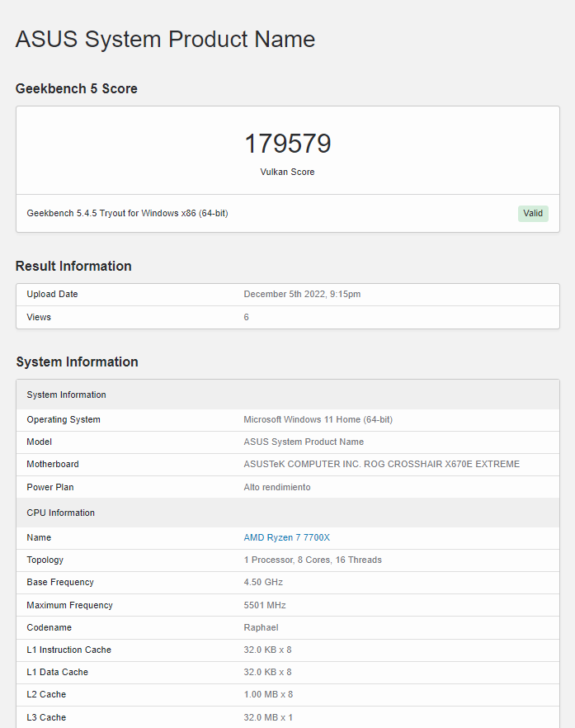Select Geekbench 5.4.5 Tryout for Windows text
The image size is (575, 728).
coord(127,213)
